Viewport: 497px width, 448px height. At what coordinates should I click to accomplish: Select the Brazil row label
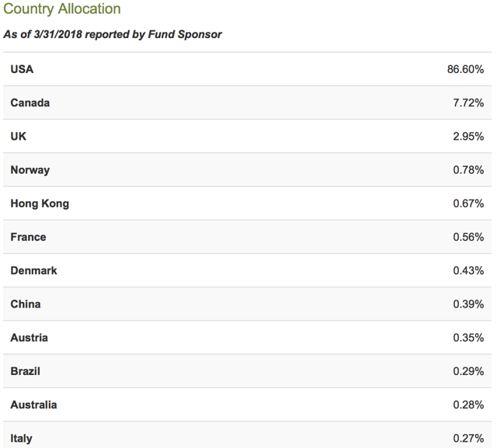26,371
